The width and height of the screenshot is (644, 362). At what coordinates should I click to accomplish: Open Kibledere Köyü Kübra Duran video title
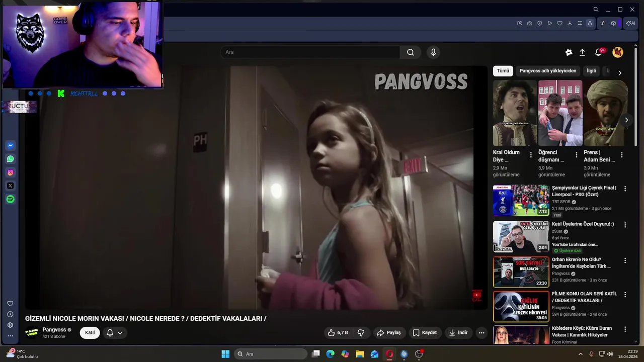(582, 332)
